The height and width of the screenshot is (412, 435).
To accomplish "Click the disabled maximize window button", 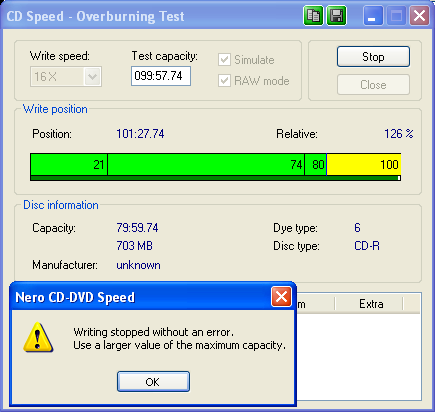I will tap(396, 15).
